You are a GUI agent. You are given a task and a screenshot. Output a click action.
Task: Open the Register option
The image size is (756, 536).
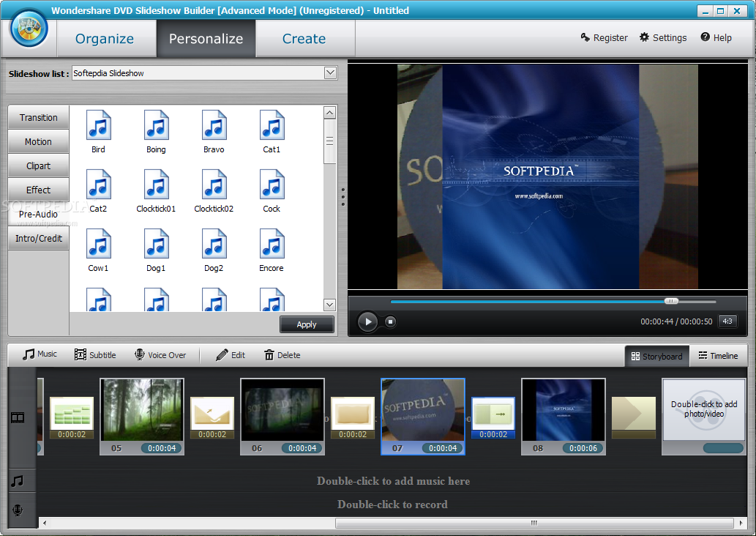[604, 37]
